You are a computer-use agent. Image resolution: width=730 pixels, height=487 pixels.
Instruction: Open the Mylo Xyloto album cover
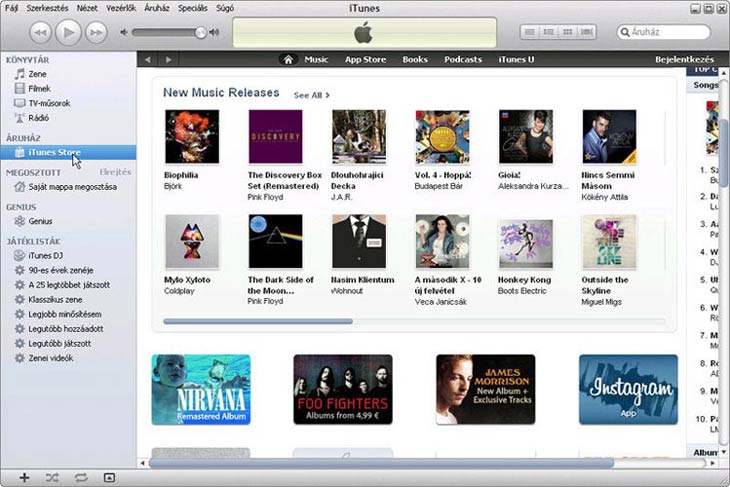coord(192,241)
